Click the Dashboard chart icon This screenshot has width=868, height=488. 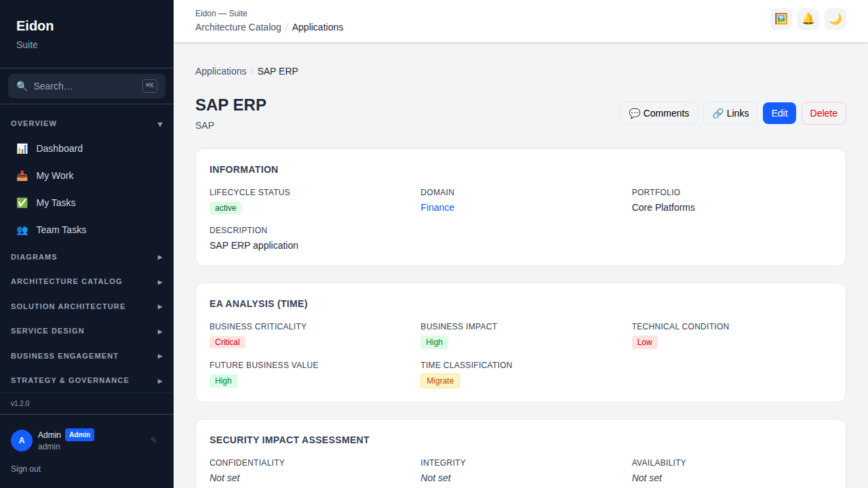pyautogui.click(x=22, y=148)
